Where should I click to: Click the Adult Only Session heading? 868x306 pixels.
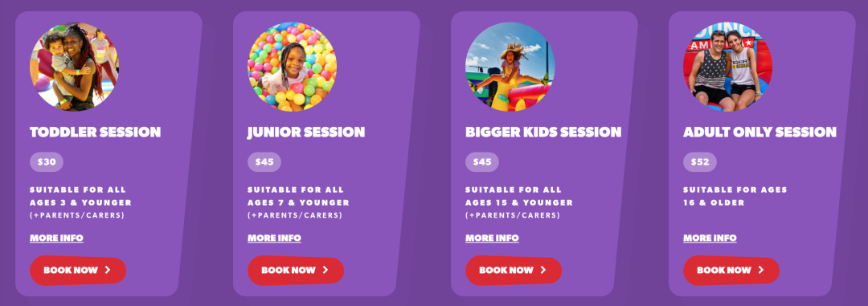point(759,133)
